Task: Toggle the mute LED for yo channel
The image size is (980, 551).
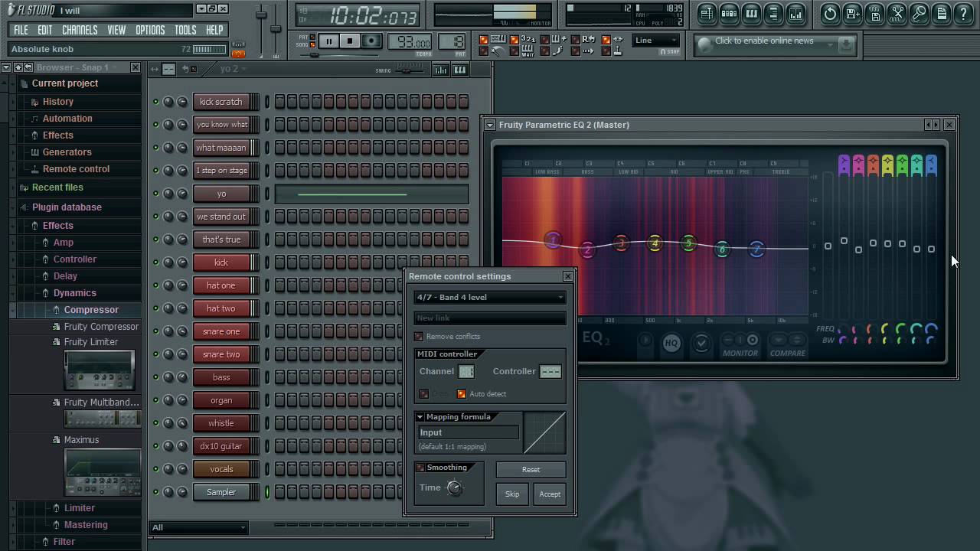Action: pos(155,194)
